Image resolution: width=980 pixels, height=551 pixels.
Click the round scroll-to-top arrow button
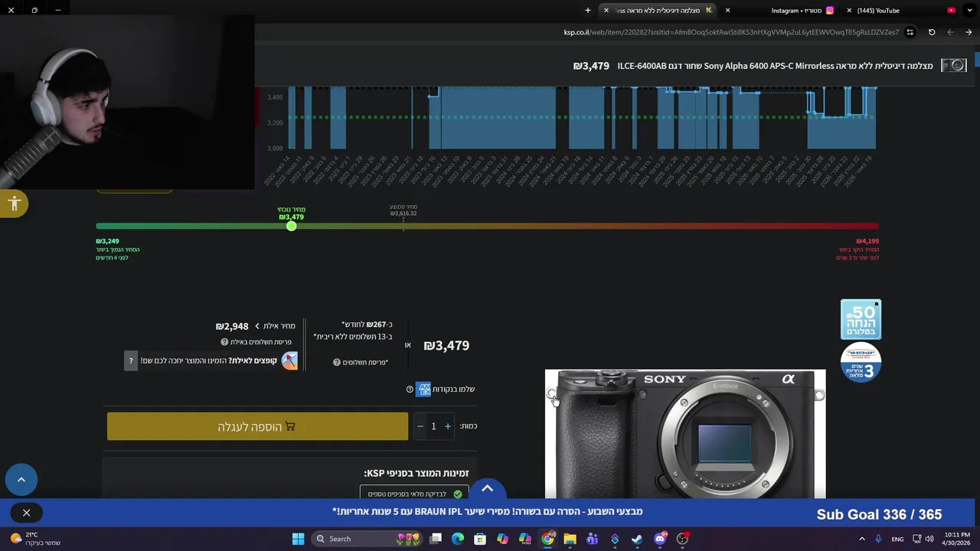[21, 480]
